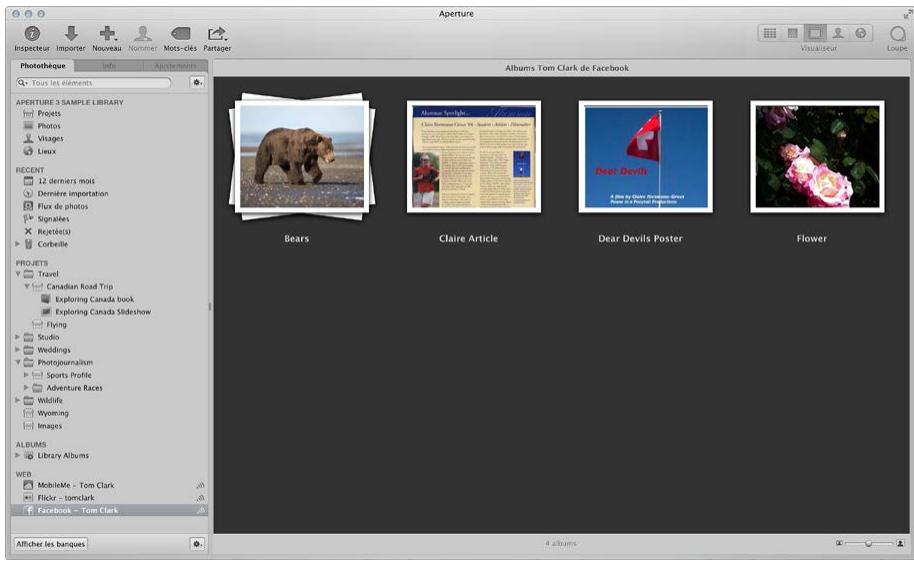Collapse the Travel folder triangle
This screenshot has width=914, height=565.
coord(17,274)
